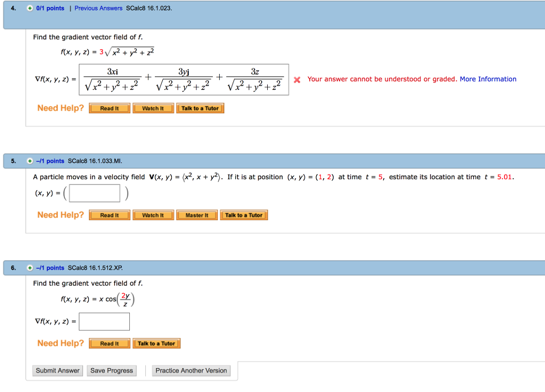Click Talk to a Tutor on question 5

point(244,215)
